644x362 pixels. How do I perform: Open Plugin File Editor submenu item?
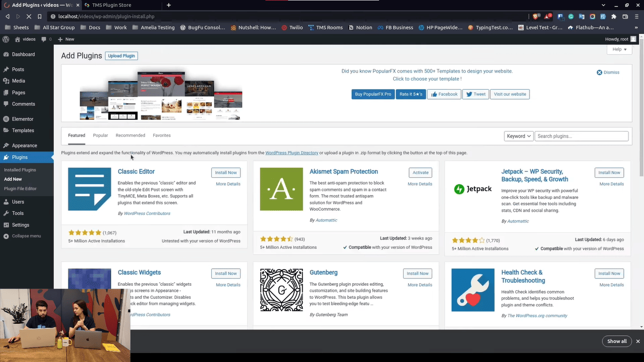coord(20,189)
